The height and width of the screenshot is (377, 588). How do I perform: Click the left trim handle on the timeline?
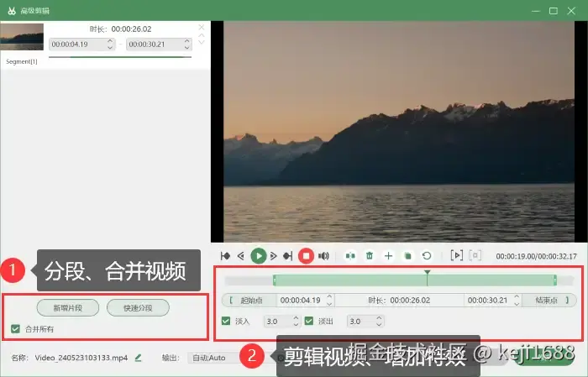pyautogui.click(x=275, y=280)
